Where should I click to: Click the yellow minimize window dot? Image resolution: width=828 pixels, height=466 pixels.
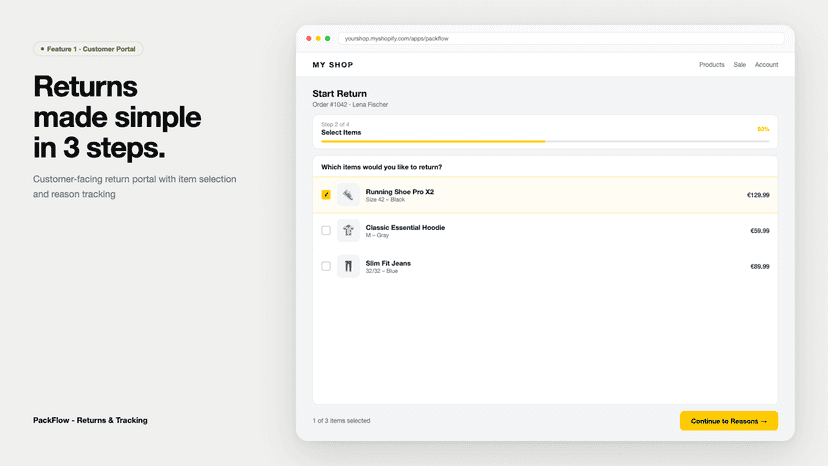coord(318,39)
